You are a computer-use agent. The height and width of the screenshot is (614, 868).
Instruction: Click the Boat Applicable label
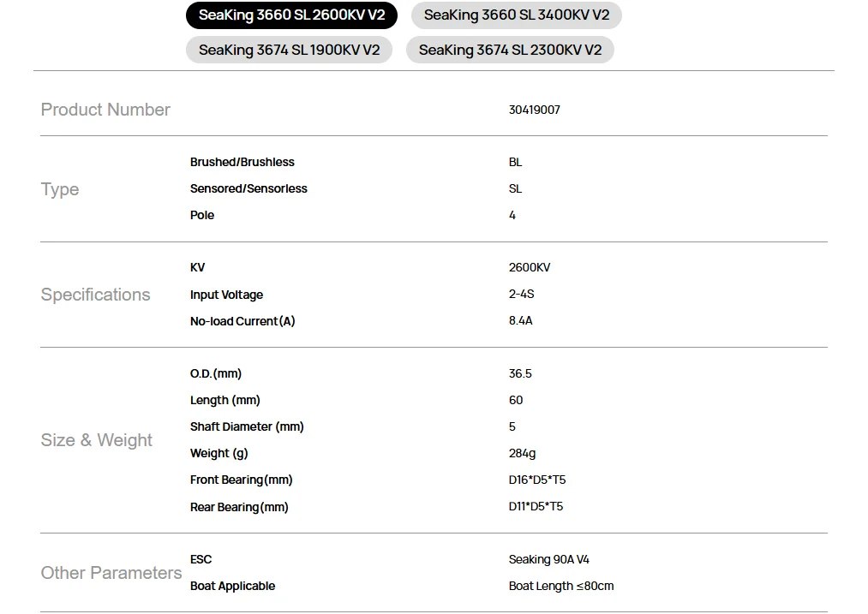232,586
